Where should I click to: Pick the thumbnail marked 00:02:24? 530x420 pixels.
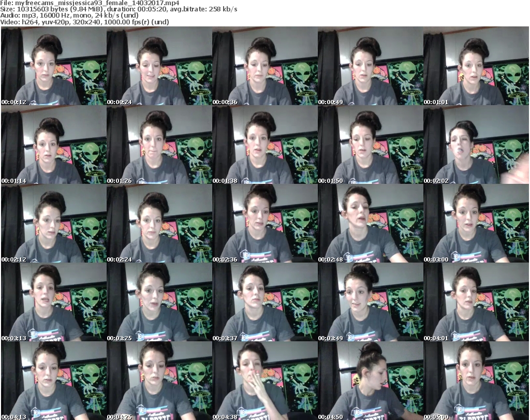click(159, 224)
